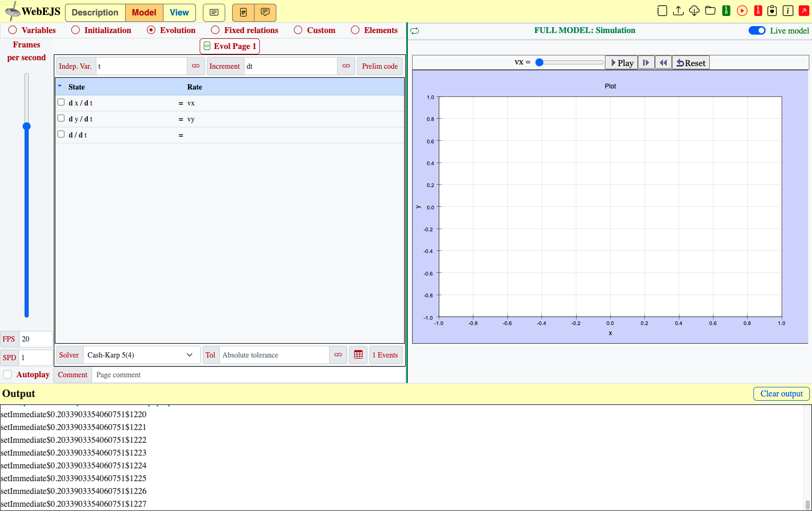Image resolution: width=812 pixels, height=511 pixels.
Task: Click the link icon beside Increment field
Action: point(346,66)
